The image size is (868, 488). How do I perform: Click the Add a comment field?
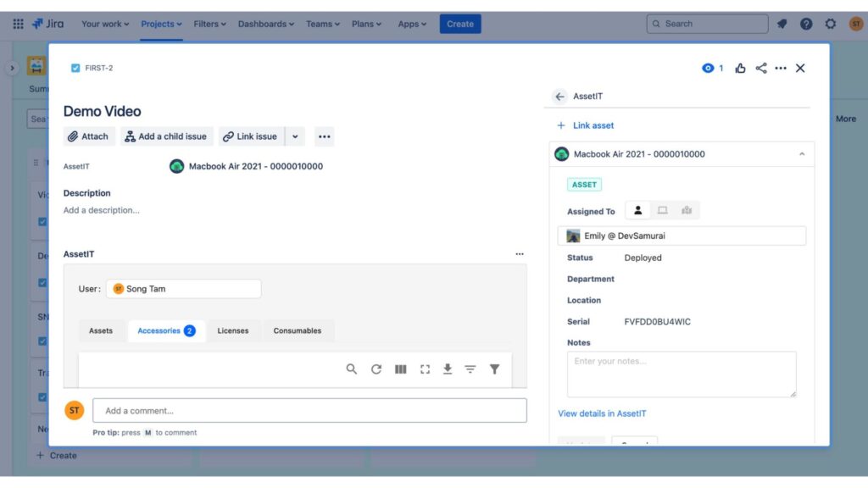click(x=309, y=410)
